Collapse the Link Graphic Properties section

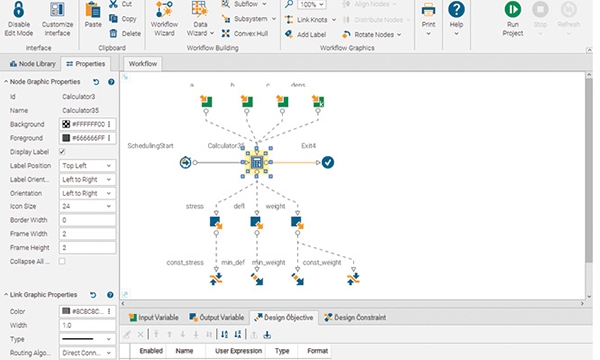coord(6,295)
